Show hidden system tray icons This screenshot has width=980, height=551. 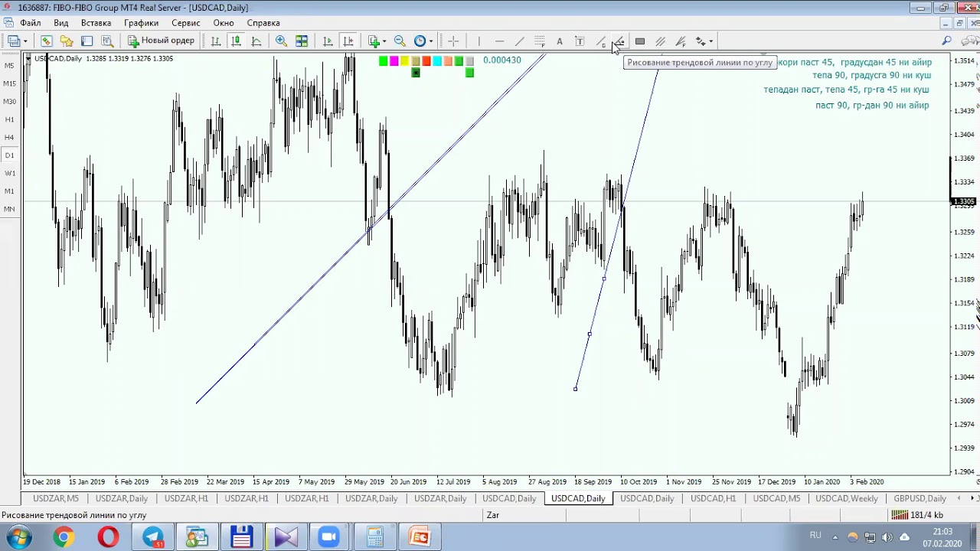click(836, 536)
